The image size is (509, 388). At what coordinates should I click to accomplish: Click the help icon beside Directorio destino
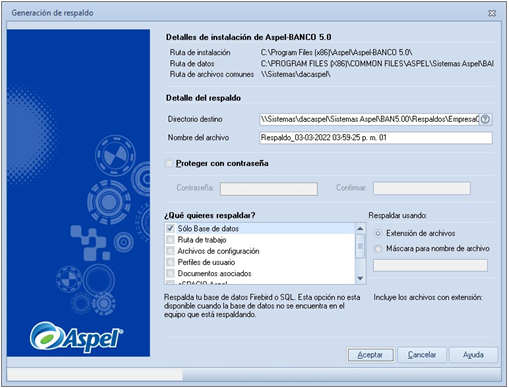click(486, 119)
